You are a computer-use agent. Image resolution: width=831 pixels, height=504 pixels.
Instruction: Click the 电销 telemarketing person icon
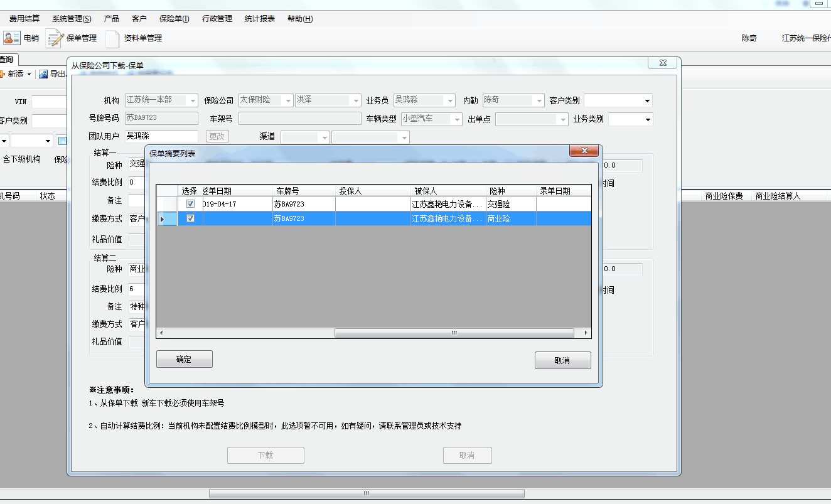pyautogui.click(x=12, y=38)
